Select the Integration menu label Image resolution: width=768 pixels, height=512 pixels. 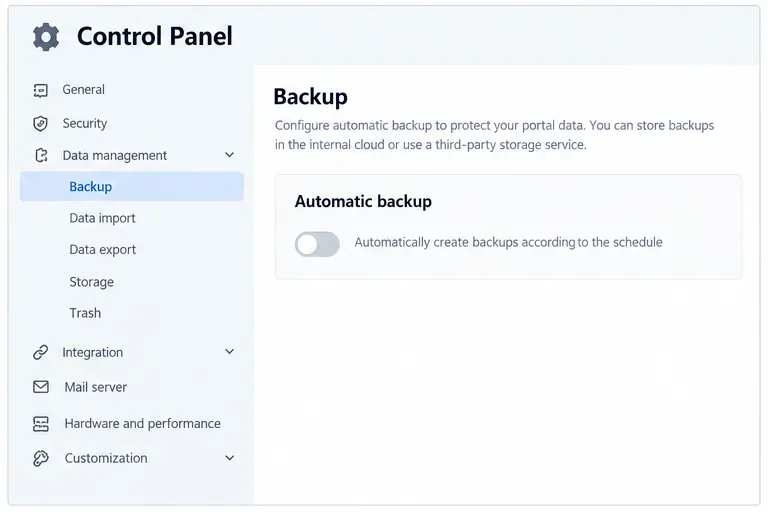(x=93, y=352)
